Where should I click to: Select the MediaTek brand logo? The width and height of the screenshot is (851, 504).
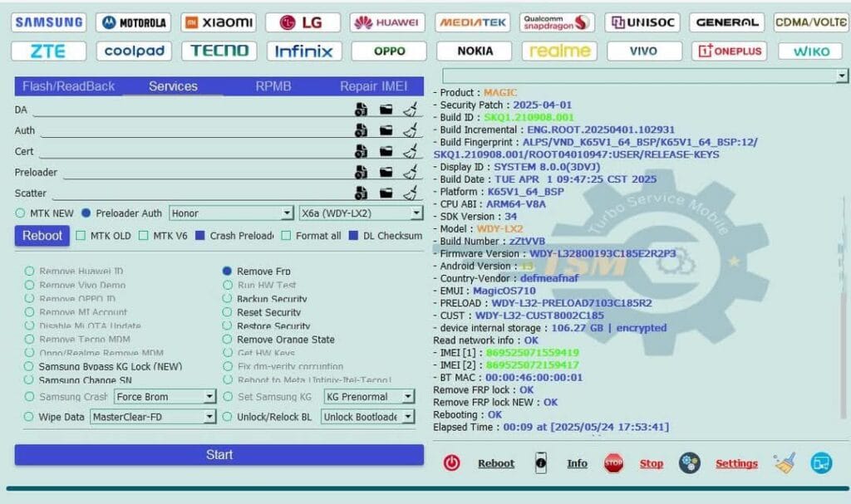(x=472, y=22)
